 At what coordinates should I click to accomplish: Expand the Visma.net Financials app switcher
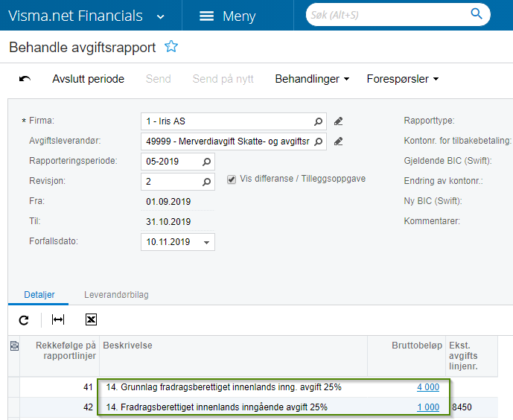[x=160, y=16]
